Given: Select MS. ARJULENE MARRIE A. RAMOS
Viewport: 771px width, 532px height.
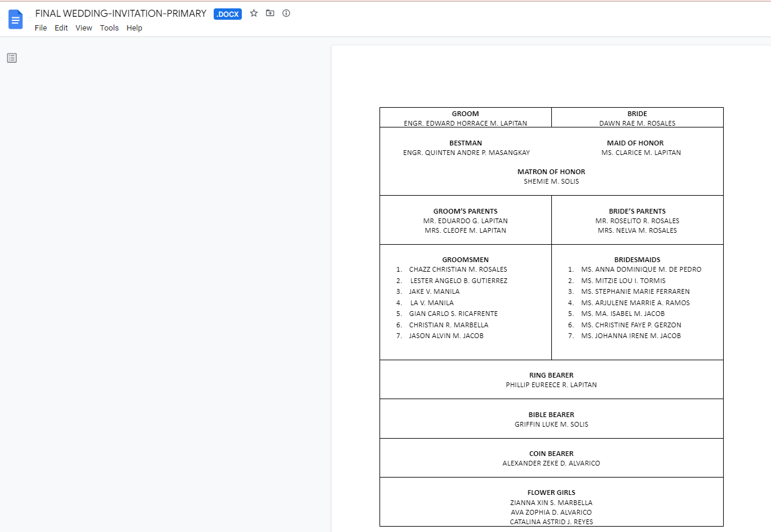Looking at the screenshot, I should coord(635,303).
